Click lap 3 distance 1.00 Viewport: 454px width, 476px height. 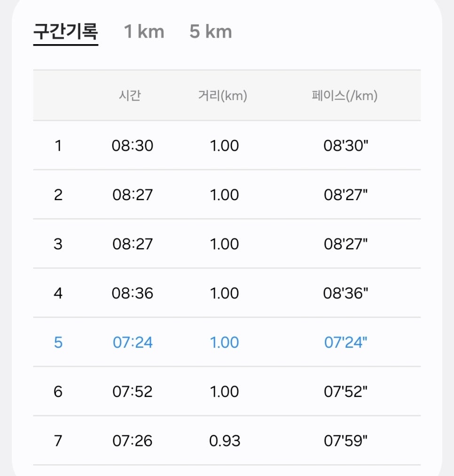(x=225, y=244)
